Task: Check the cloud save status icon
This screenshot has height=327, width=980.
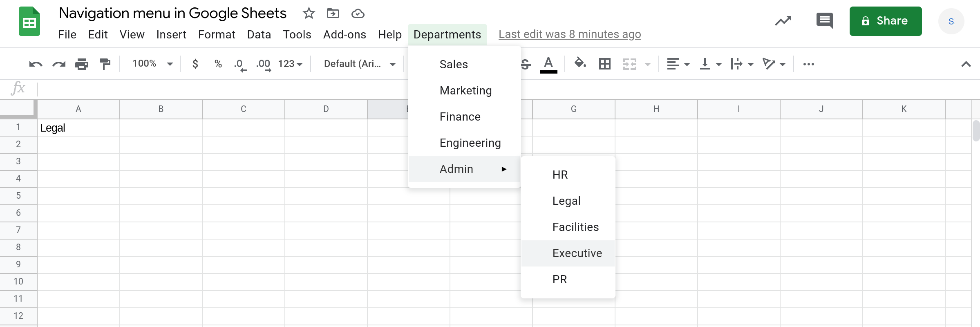Action: pyautogui.click(x=358, y=14)
